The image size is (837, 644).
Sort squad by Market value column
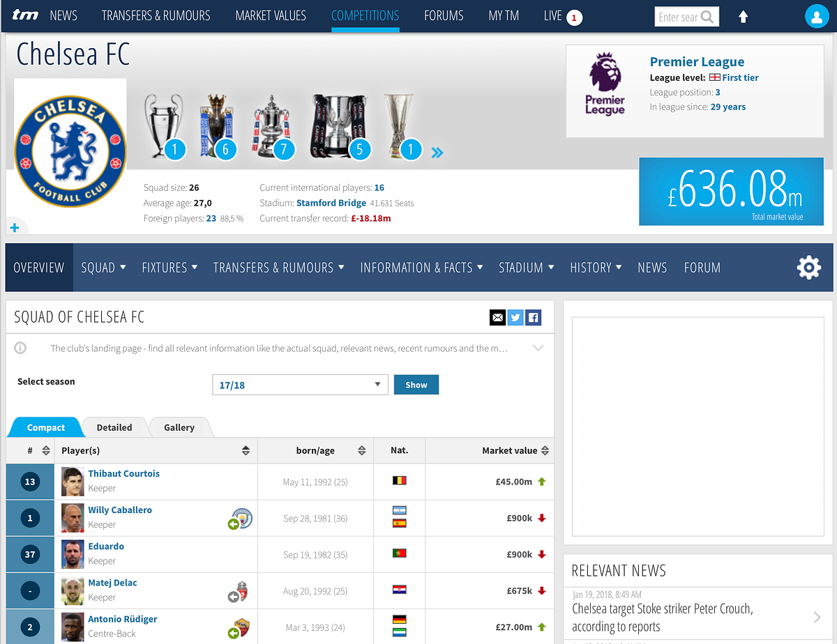(x=545, y=450)
